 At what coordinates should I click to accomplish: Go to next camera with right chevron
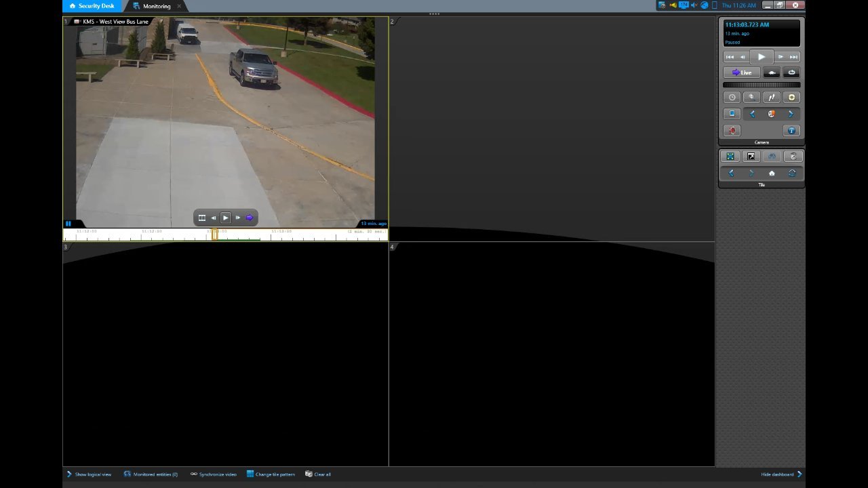click(791, 114)
